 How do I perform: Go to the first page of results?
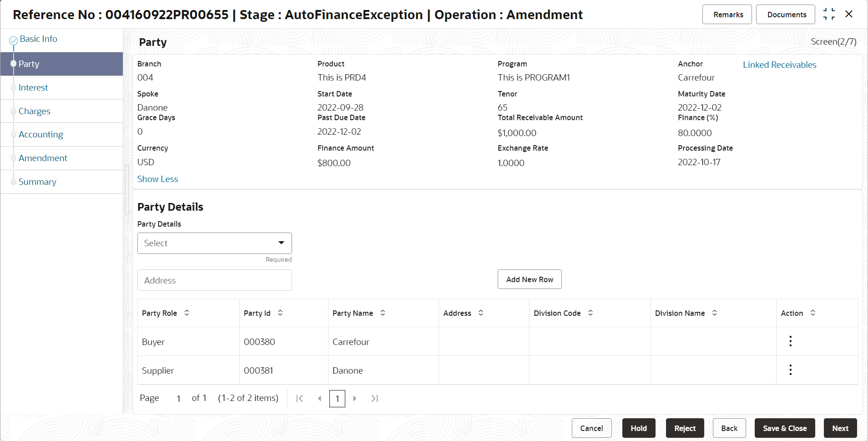pyautogui.click(x=299, y=399)
